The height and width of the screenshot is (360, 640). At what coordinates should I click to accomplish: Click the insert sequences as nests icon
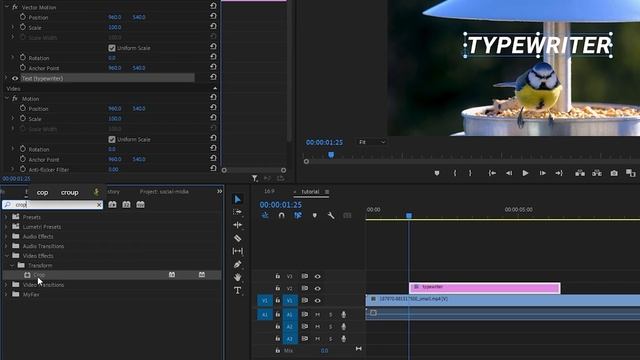point(265,216)
